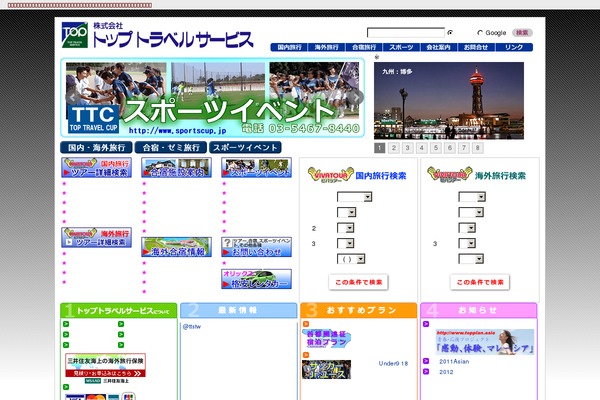Open the ( ) dropdown in 国内旅行検索
600x400 pixels.
click(351, 259)
